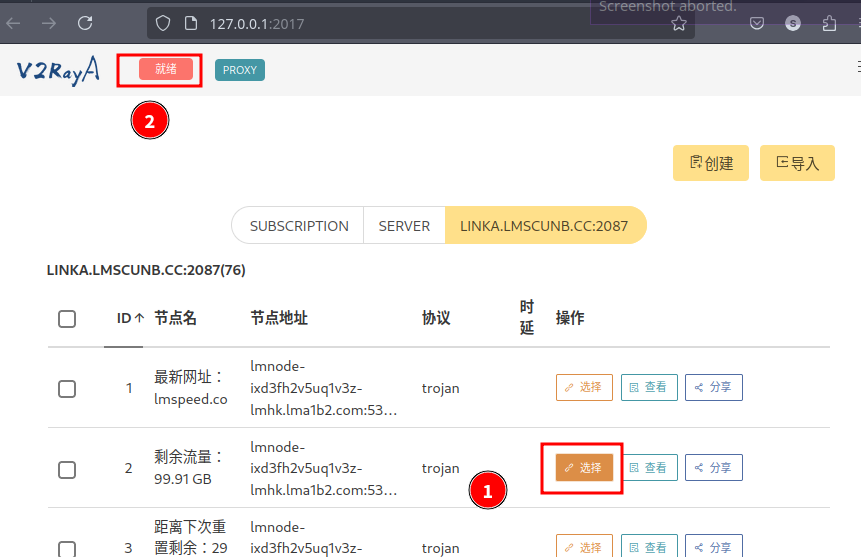The width and height of the screenshot is (861, 557).
Task: Click the browser back arrow
Action: pyautogui.click(x=14, y=23)
